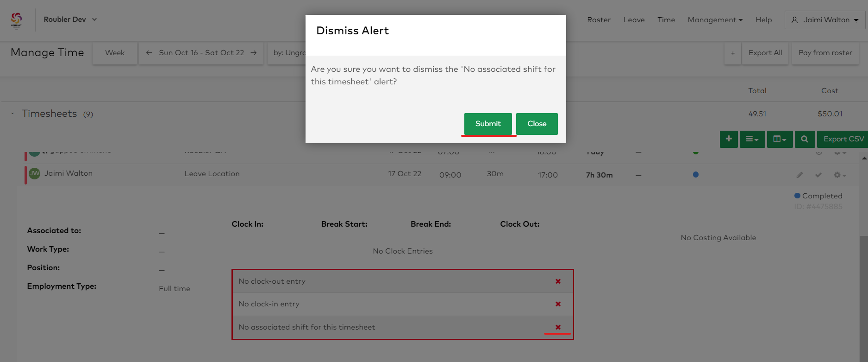
Task: Click the $50.01 cost value
Action: click(830, 114)
